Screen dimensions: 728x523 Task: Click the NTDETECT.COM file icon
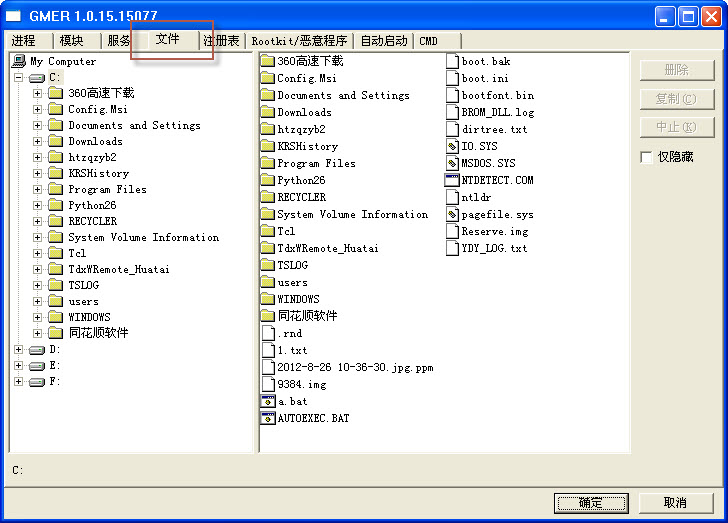click(x=452, y=180)
